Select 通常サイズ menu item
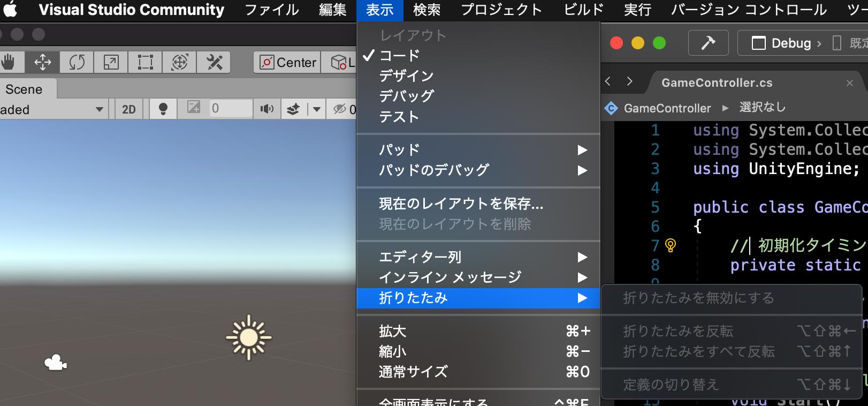The width and height of the screenshot is (868, 406). click(478, 372)
